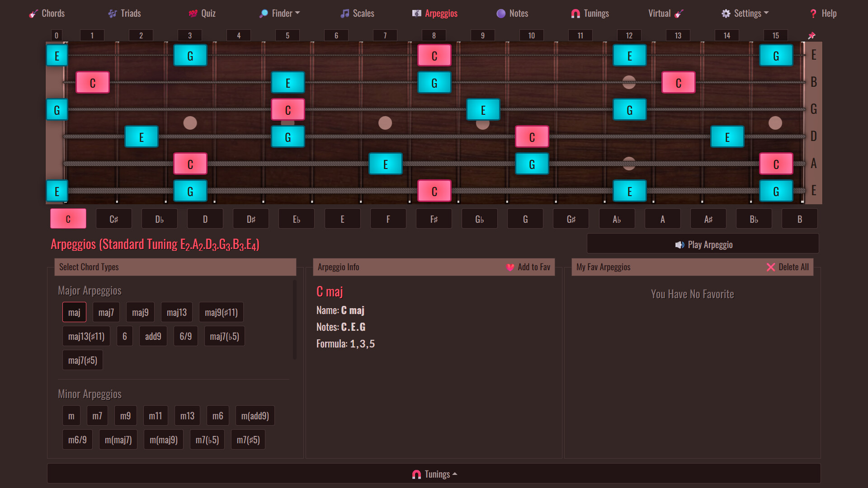Select the F# root note key
868x488 pixels.
point(434,218)
